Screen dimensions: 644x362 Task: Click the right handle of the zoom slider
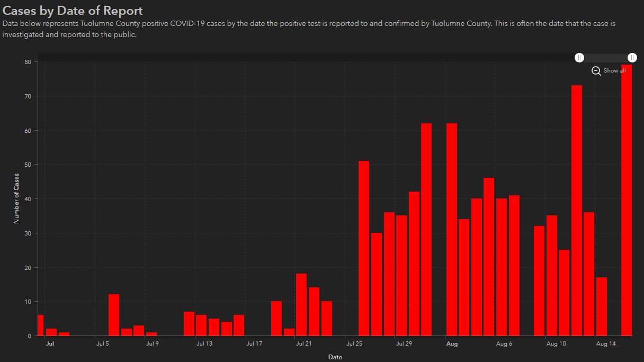click(x=632, y=58)
